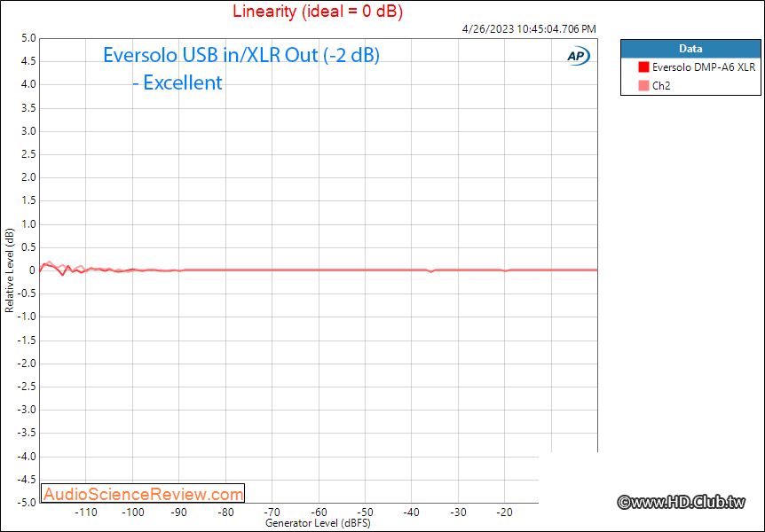Click the -1.0 y-axis tick label

tap(27, 317)
